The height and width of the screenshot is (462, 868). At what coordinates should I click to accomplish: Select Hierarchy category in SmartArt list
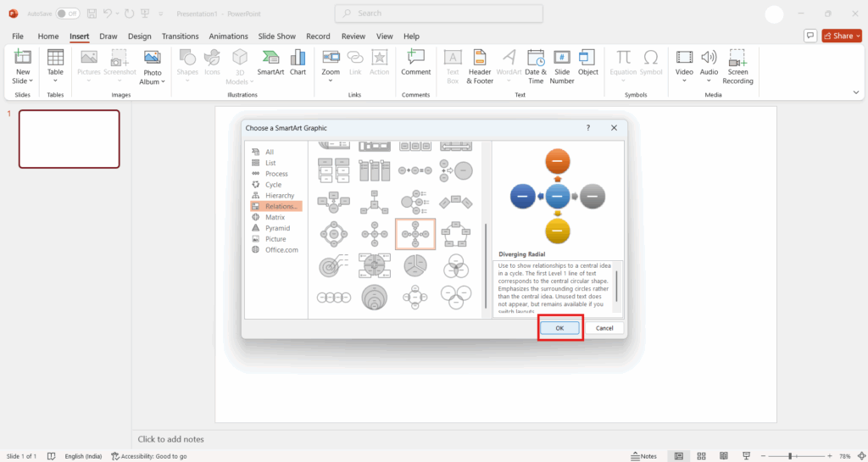(x=280, y=196)
